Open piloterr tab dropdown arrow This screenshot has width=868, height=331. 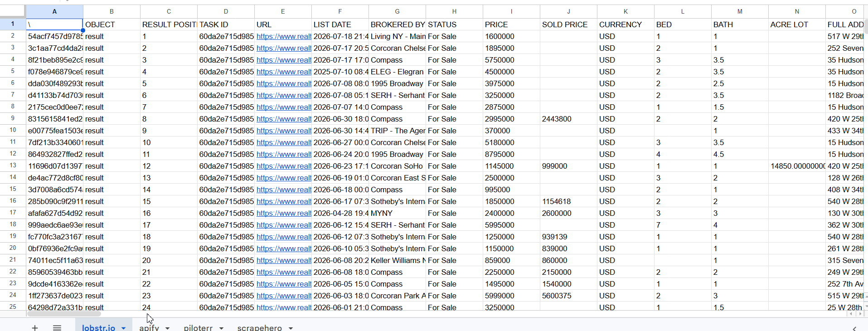pos(221,328)
